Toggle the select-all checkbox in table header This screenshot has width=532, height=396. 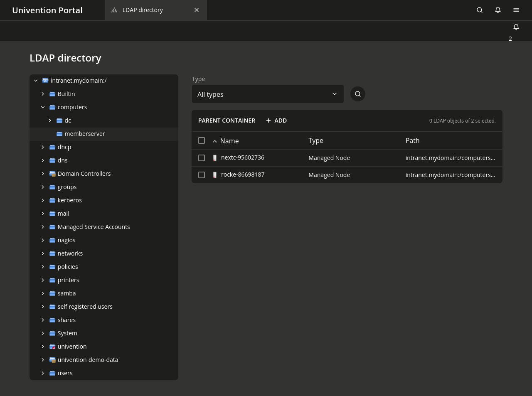202,140
